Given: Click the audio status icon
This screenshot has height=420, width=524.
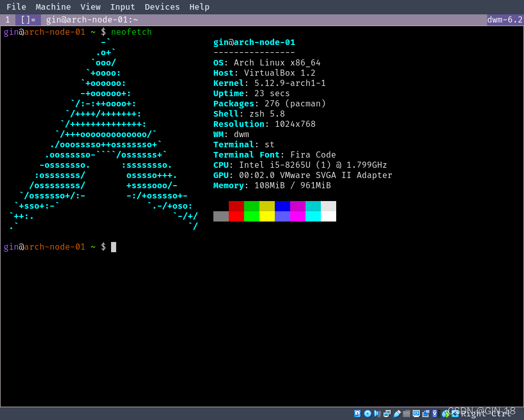Looking at the screenshot, I should pyautogui.click(x=377, y=414).
